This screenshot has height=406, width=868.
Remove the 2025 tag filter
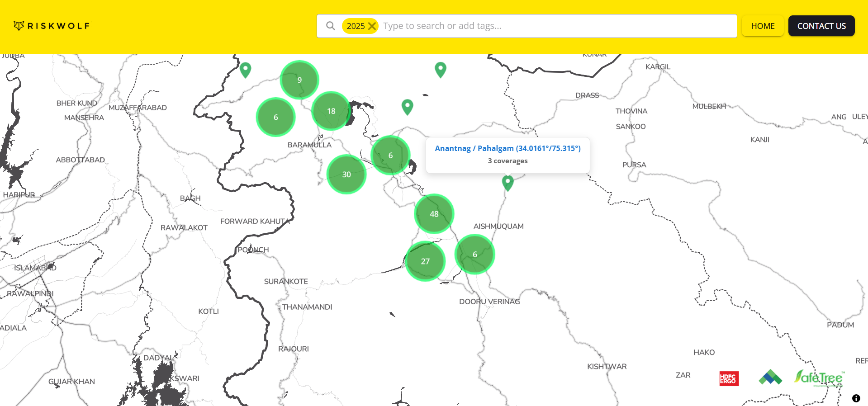tap(372, 26)
